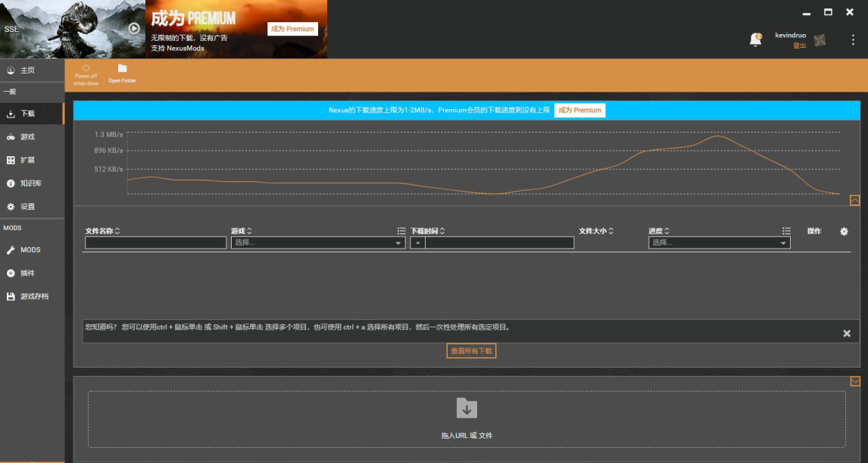Open the 游戏 games page
The image size is (868, 463).
(32, 137)
